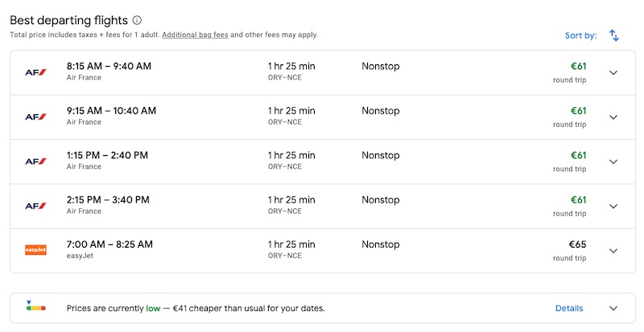Expand the price insights chevron

pos(613,308)
